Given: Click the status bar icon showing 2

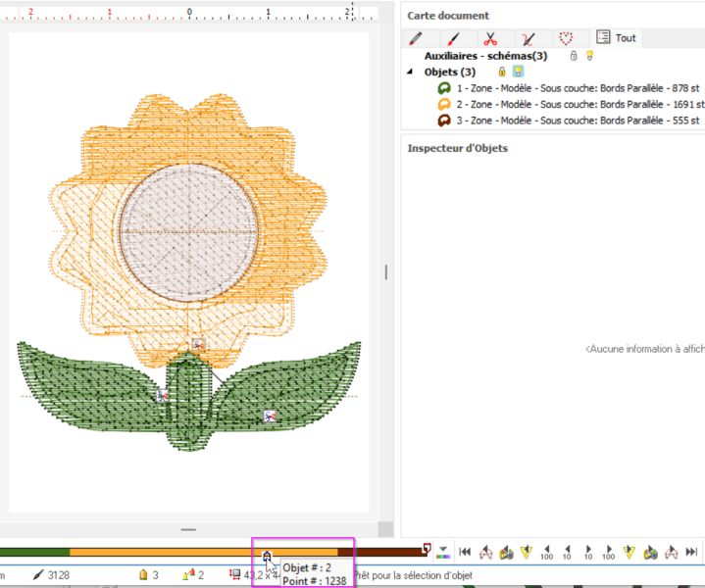Looking at the screenshot, I should click(x=189, y=575).
